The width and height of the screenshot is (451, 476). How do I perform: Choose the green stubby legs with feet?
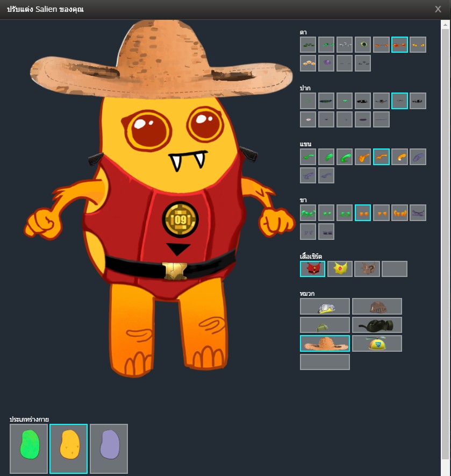(x=345, y=213)
